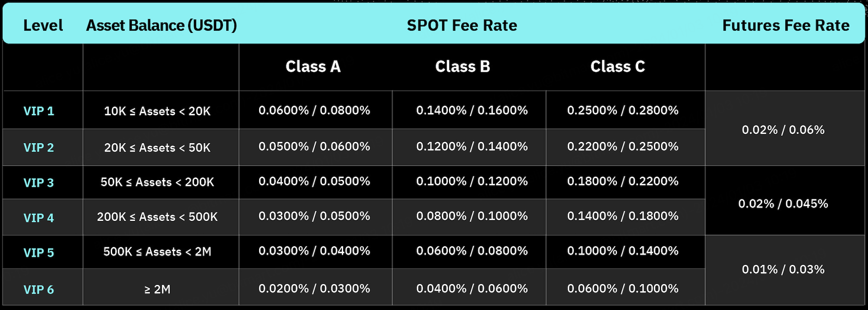The width and height of the screenshot is (868, 310).
Task: Select the 10K ≤ Assets < 20K cell
Action: point(158,111)
